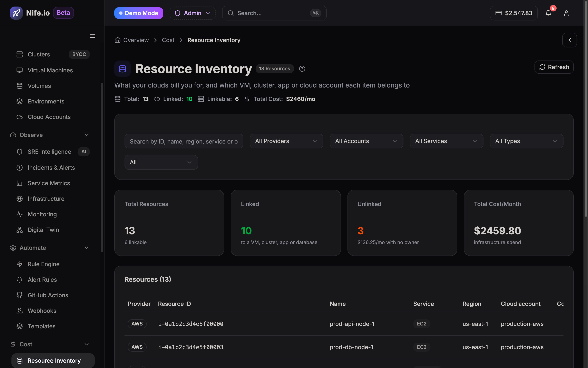Image resolution: width=588 pixels, height=368 pixels.
Task: Open Virtual Machines in the sidebar
Action: pyautogui.click(x=53, y=70)
